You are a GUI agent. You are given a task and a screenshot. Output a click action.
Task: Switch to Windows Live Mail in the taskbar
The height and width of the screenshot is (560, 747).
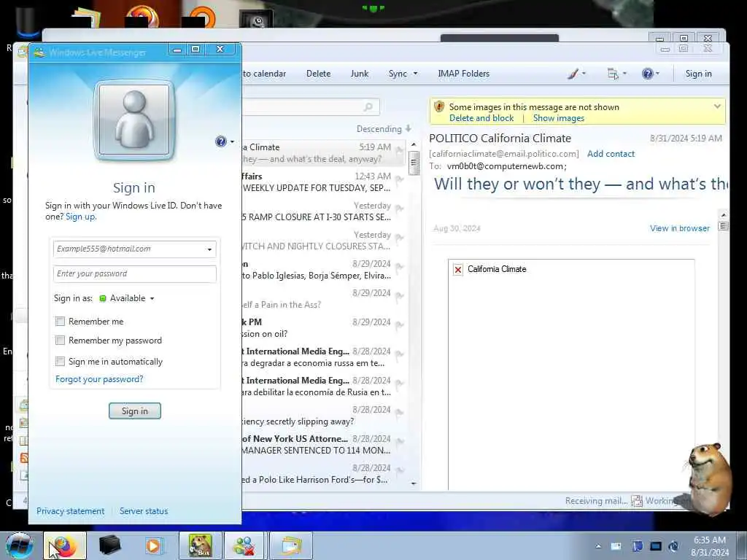291,545
